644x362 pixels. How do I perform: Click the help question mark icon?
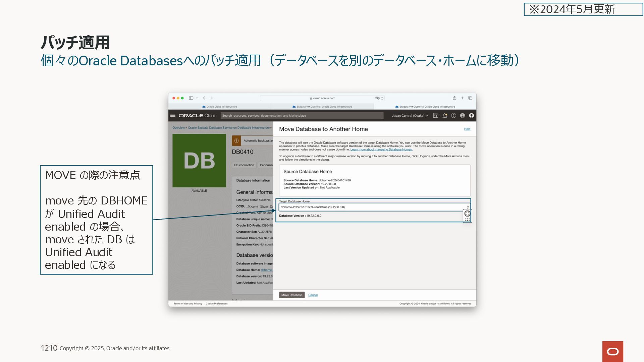(453, 115)
